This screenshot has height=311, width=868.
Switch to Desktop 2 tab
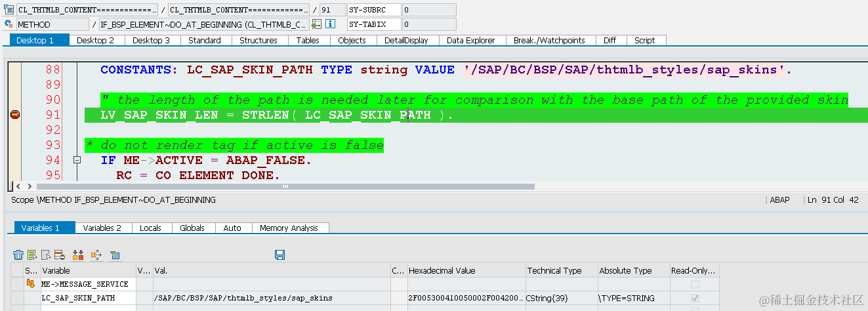pos(96,40)
